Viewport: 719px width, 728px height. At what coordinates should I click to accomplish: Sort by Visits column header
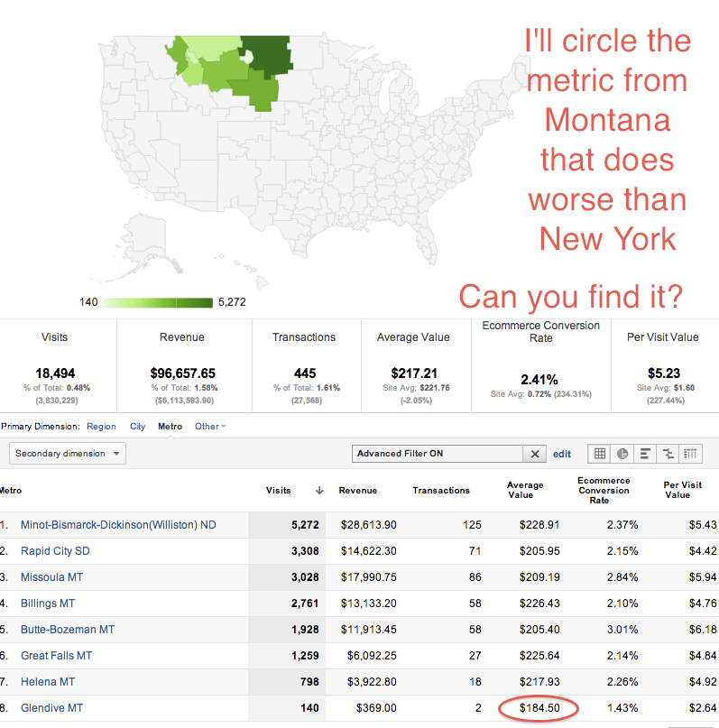[278, 490]
